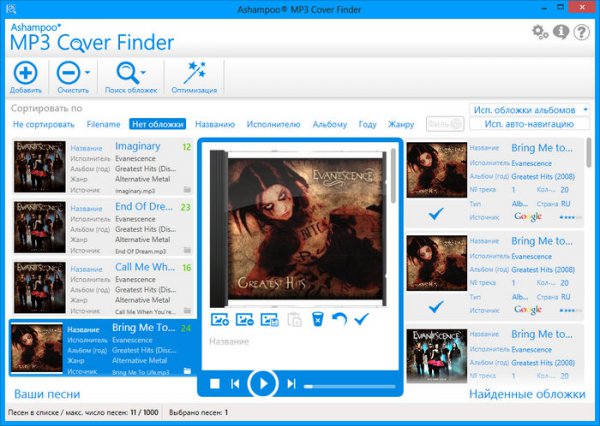Click the folder icon in the End Of Dream row

click(x=187, y=250)
